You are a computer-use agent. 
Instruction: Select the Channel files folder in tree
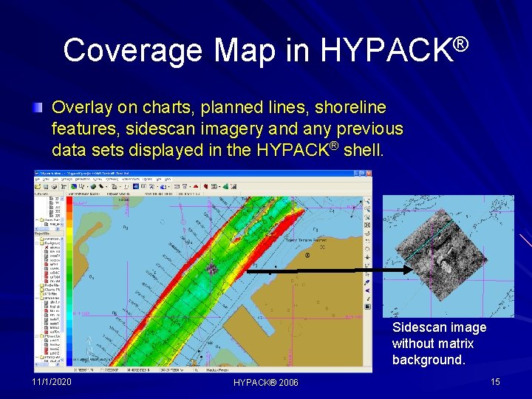(x=51, y=290)
